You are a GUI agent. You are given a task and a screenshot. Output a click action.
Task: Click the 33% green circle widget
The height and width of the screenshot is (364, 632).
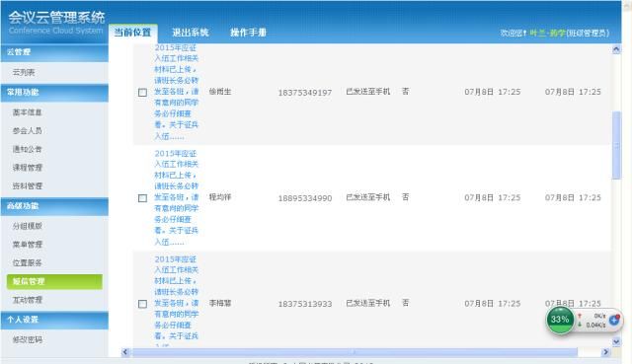(x=560, y=320)
